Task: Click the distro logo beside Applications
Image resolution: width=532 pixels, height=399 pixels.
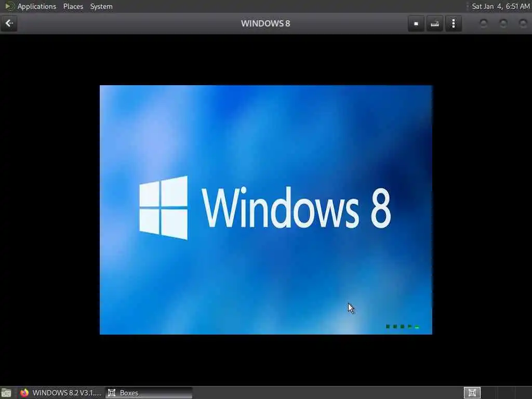Action: coord(9,6)
